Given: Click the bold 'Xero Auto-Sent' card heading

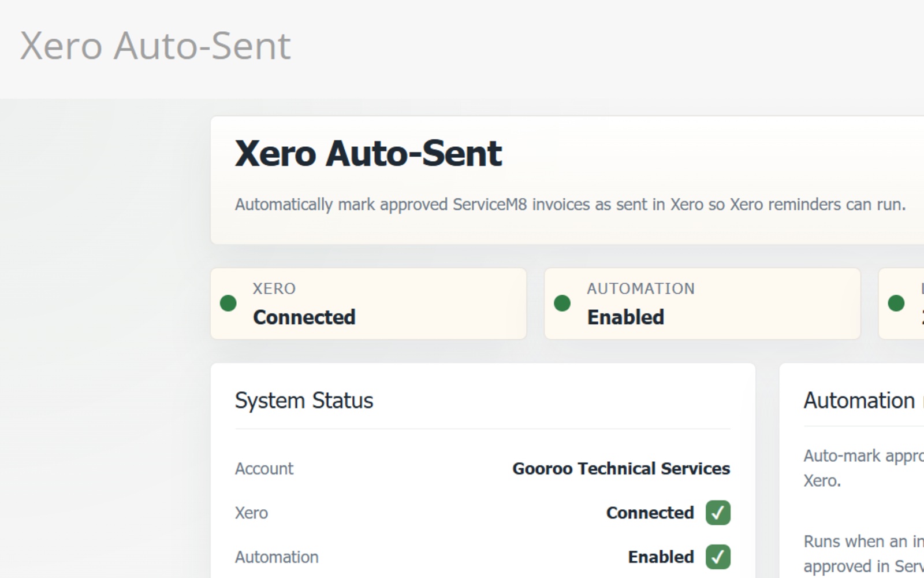Looking at the screenshot, I should tap(368, 154).
